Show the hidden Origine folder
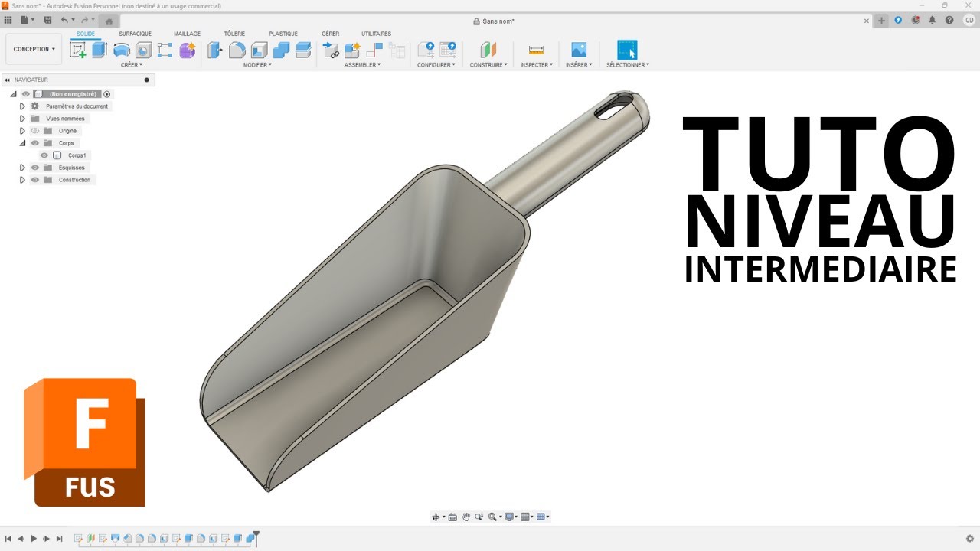This screenshot has width=980, height=551. click(35, 131)
